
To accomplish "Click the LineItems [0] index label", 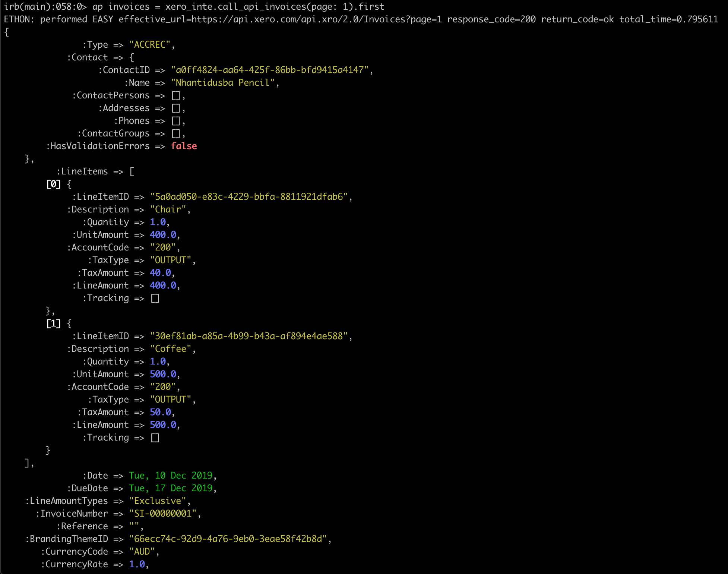I will click(x=53, y=184).
